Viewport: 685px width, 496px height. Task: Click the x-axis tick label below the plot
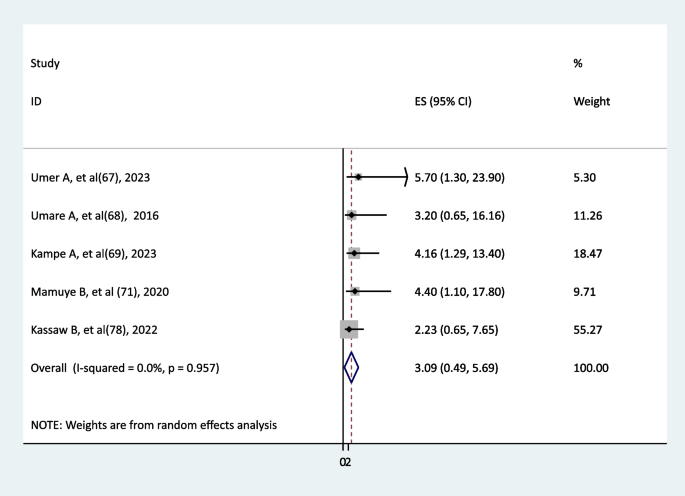tap(346, 461)
